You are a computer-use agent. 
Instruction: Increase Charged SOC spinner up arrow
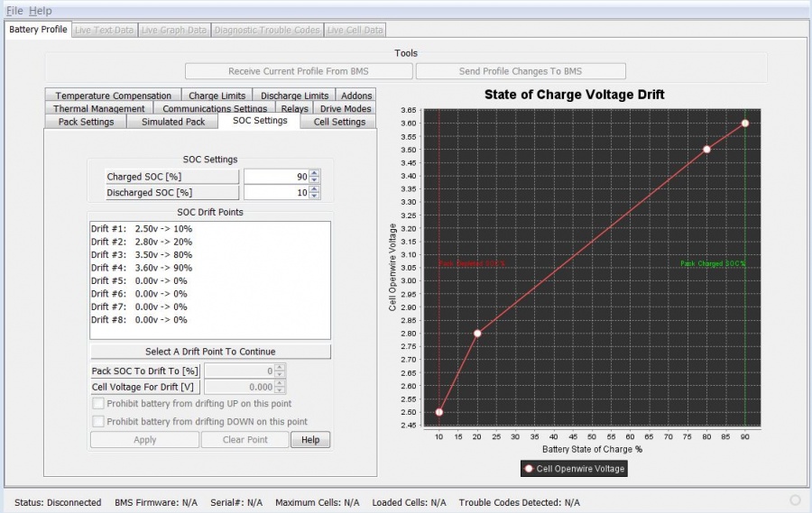pyautogui.click(x=314, y=173)
